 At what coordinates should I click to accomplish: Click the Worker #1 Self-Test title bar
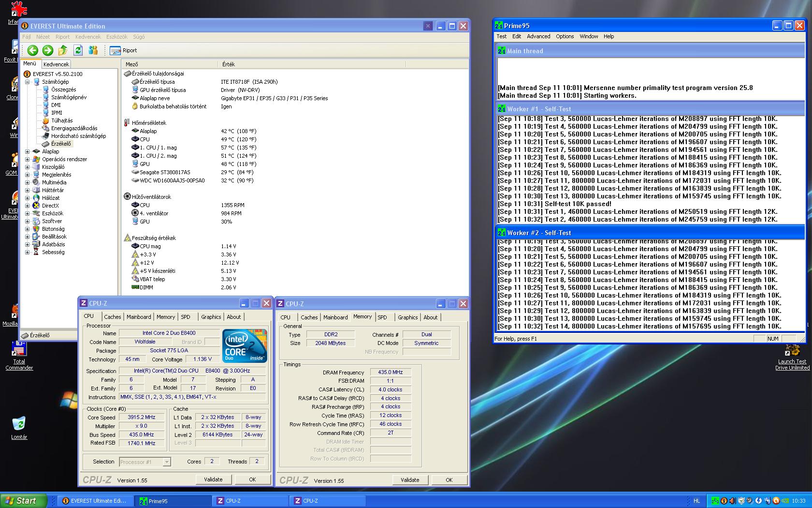[x=650, y=109]
